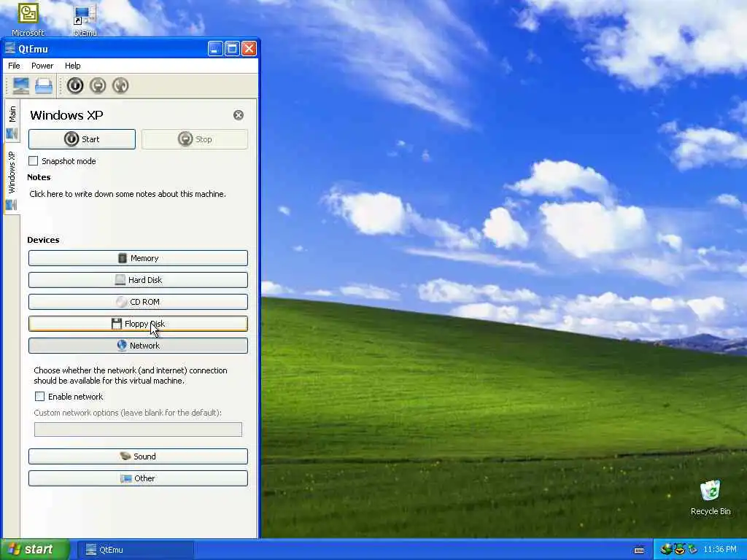Image resolution: width=747 pixels, height=560 pixels.
Task: Collapse the Network device section
Action: pos(138,346)
